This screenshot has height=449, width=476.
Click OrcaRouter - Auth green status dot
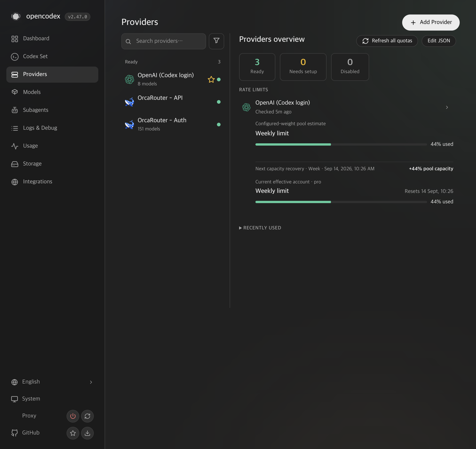pyautogui.click(x=219, y=125)
